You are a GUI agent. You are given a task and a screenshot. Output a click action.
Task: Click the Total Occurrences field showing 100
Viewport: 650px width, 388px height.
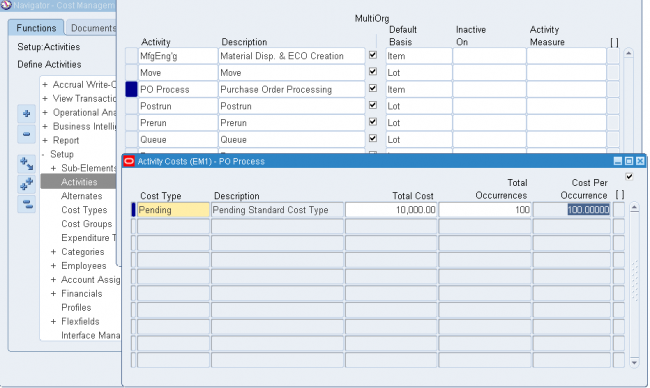click(x=485, y=210)
